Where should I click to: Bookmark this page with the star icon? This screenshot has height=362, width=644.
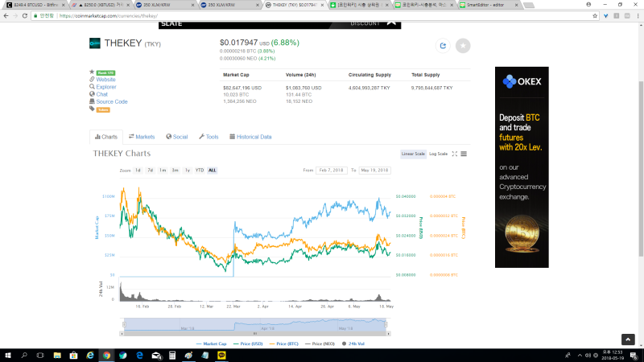(595, 15)
